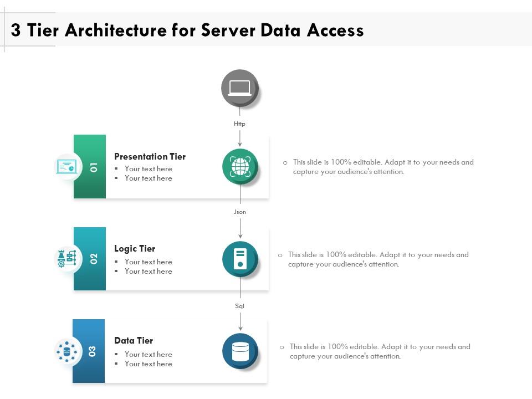Select the database cylinder icon for Data Tier
Screen dimensions: 532x399
tap(239, 350)
